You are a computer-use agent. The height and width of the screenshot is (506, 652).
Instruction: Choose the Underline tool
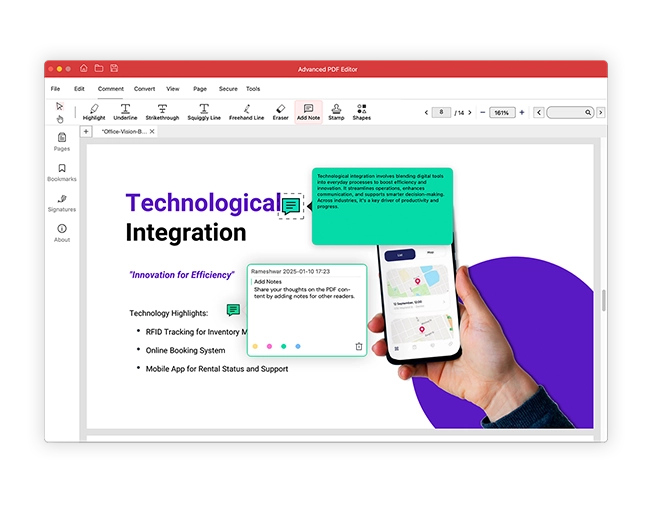coord(125,112)
